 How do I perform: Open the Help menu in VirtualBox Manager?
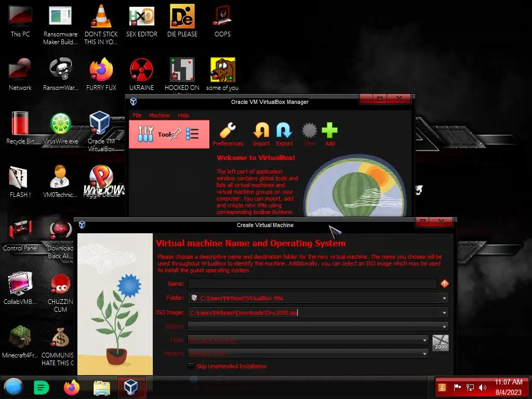point(183,115)
